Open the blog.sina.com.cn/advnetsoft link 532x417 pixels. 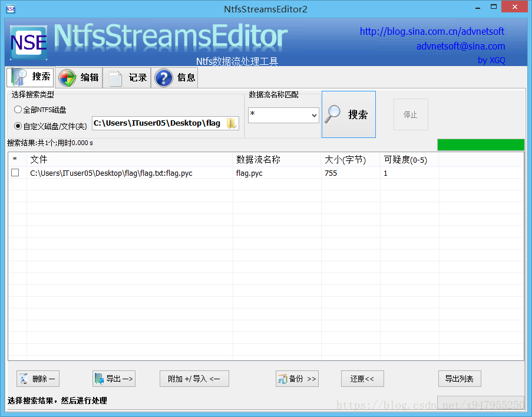point(432,32)
